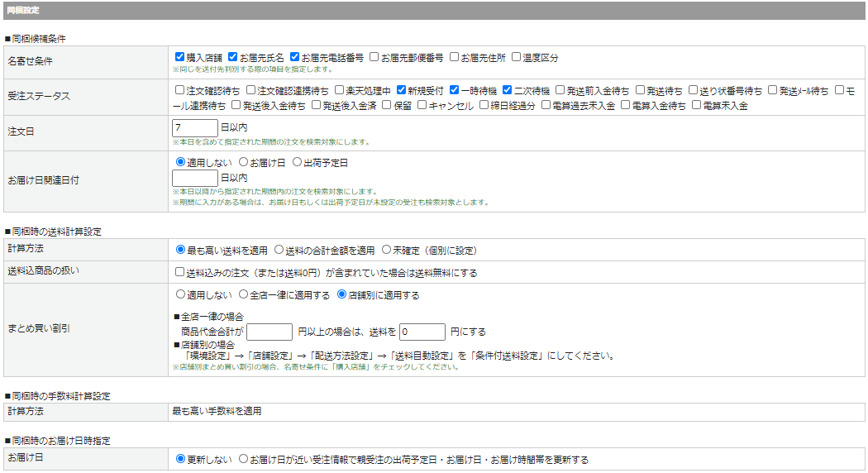Check the 温度区分 option
The width and height of the screenshot is (868, 473).
point(516,58)
